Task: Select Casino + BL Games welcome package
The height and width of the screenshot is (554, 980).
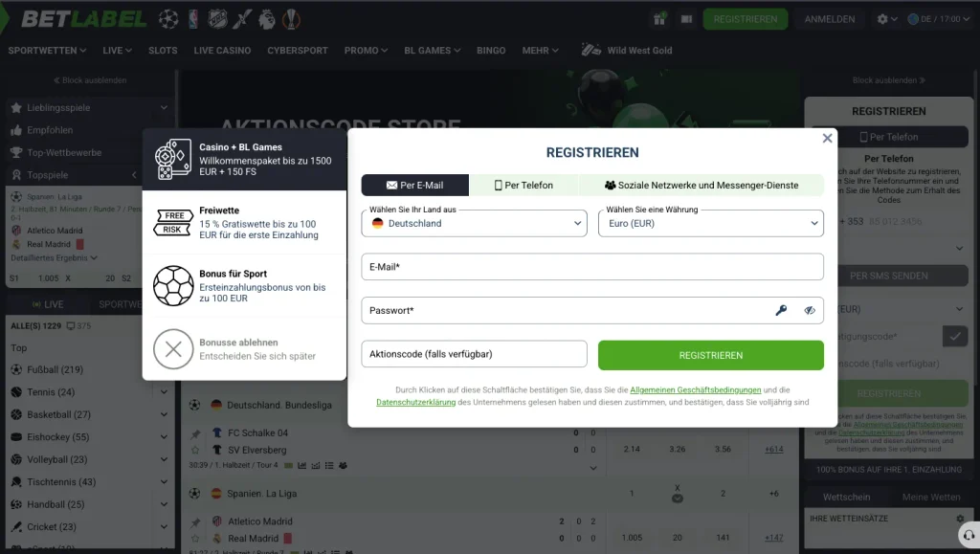Action: pos(244,159)
